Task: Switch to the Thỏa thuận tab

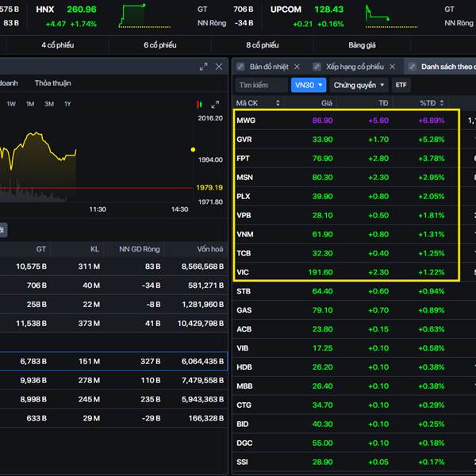Action: click(x=52, y=83)
